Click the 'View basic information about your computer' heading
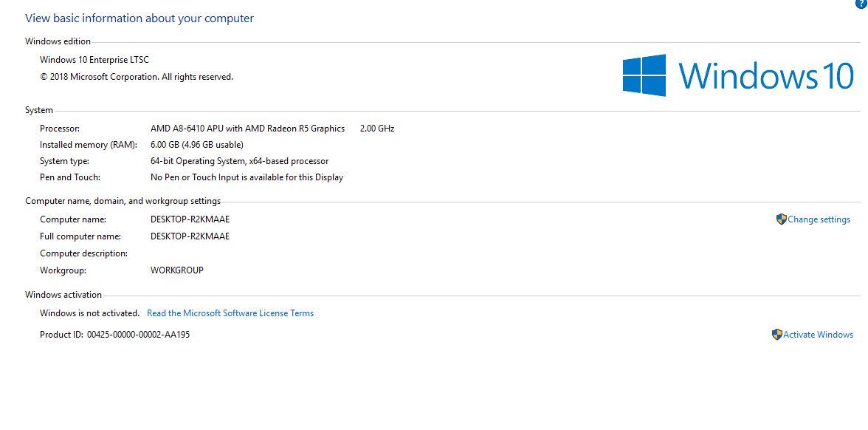 [x=139, y=18]
